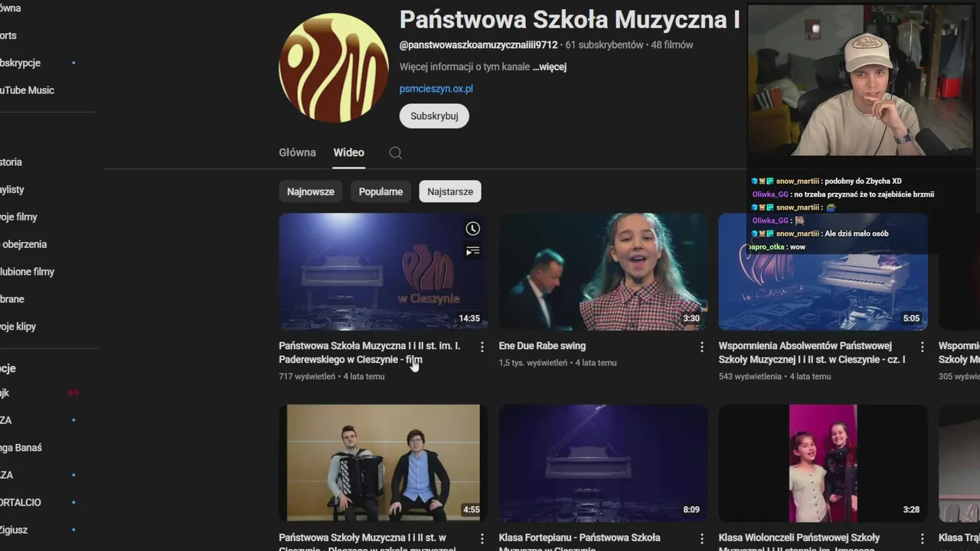This screenshot has height=551, width=980.
Task: Open options menu for Ene Due Rabe swing
Action: tap(701, 347)
